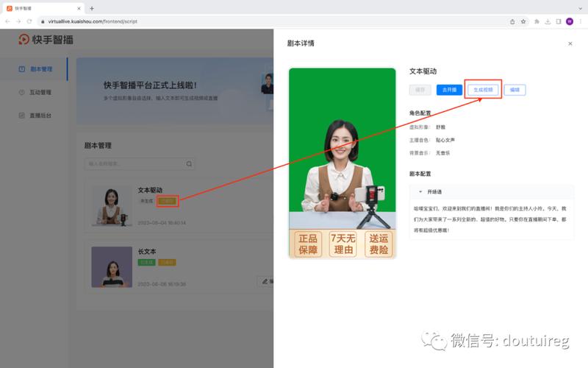Open the 文本驱动 script thumbnail

click(x=112, y=206)
